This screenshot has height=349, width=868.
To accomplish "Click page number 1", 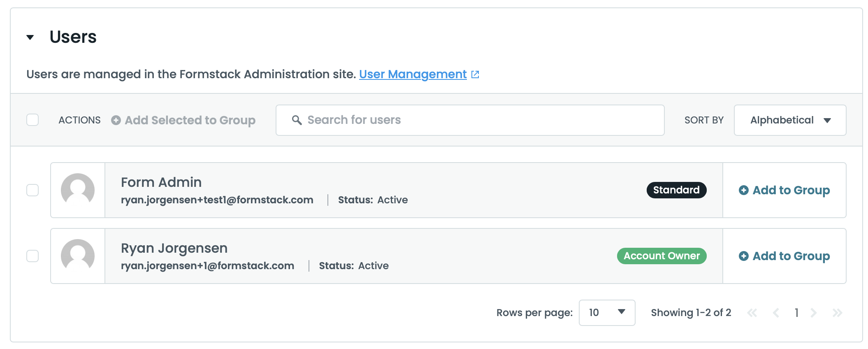I will click(796, 313).
